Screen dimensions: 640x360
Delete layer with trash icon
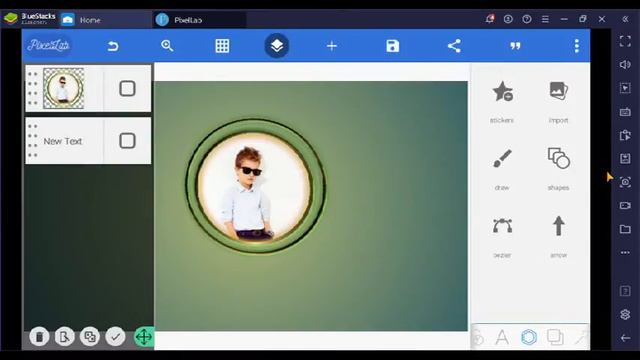pyautogui.click(x=39, y=337)
